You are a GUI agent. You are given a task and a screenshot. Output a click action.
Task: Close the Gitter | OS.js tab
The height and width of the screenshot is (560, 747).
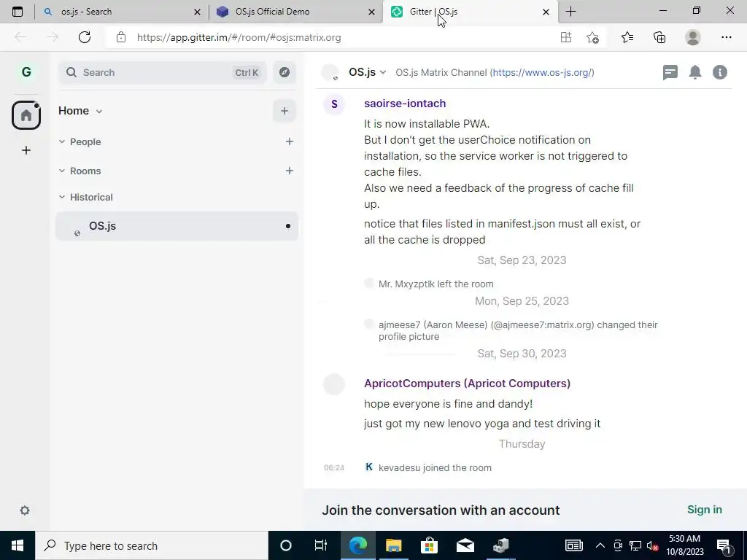[546, 12]
